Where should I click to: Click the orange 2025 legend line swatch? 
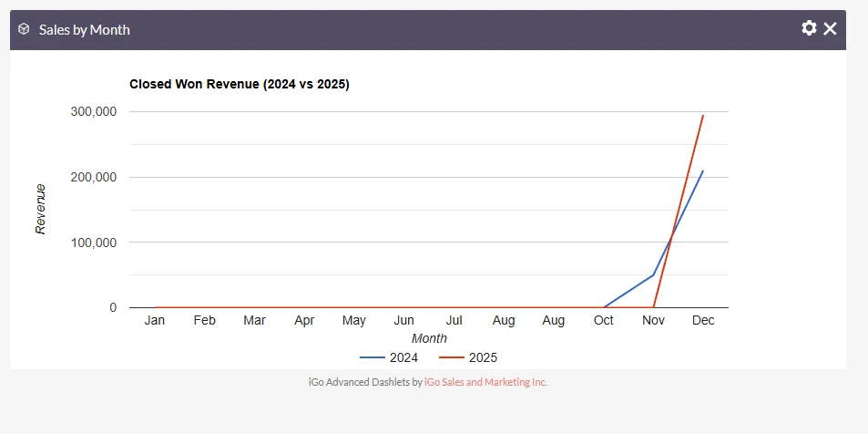coord(452,357)
